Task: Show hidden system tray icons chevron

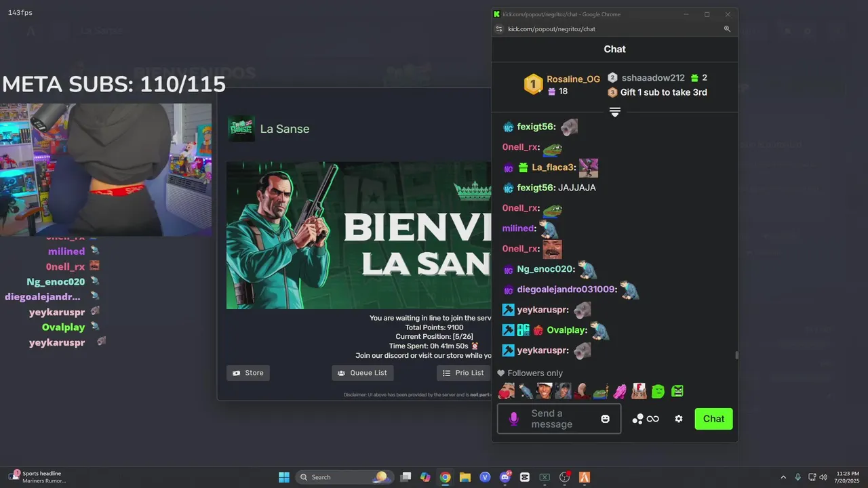Action: (x=783, y=477)
